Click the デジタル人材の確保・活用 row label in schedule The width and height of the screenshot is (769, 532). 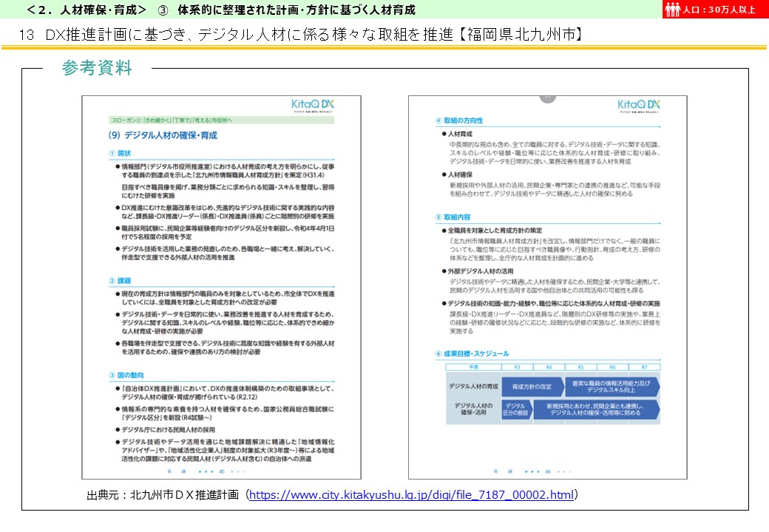pos(473,409)
